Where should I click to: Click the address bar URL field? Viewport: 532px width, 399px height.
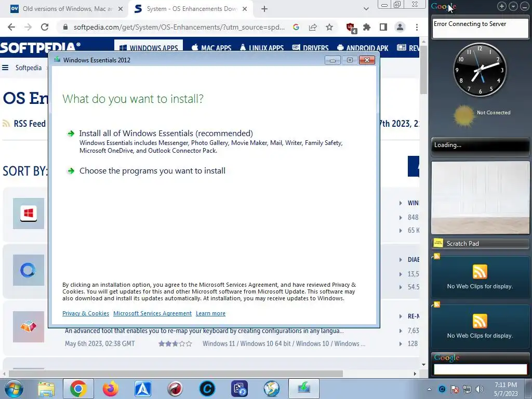(x=179, y=27)
